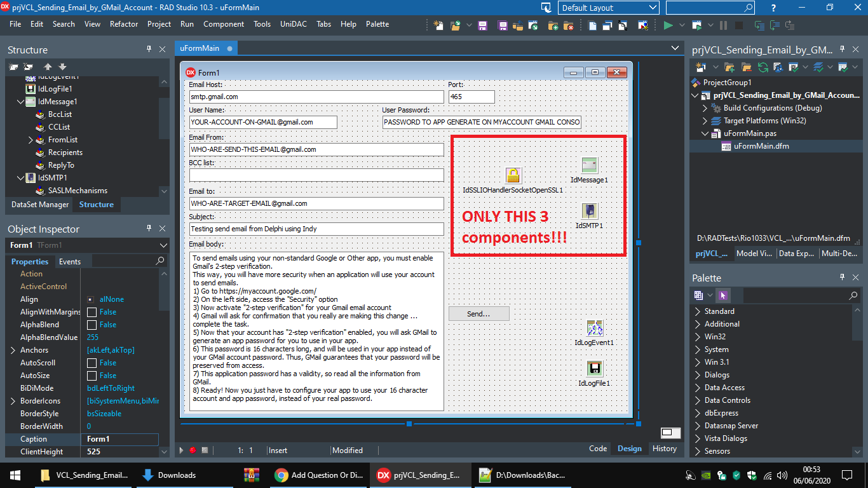Open Object Inspector component selector dropdown

coord(163,245)
